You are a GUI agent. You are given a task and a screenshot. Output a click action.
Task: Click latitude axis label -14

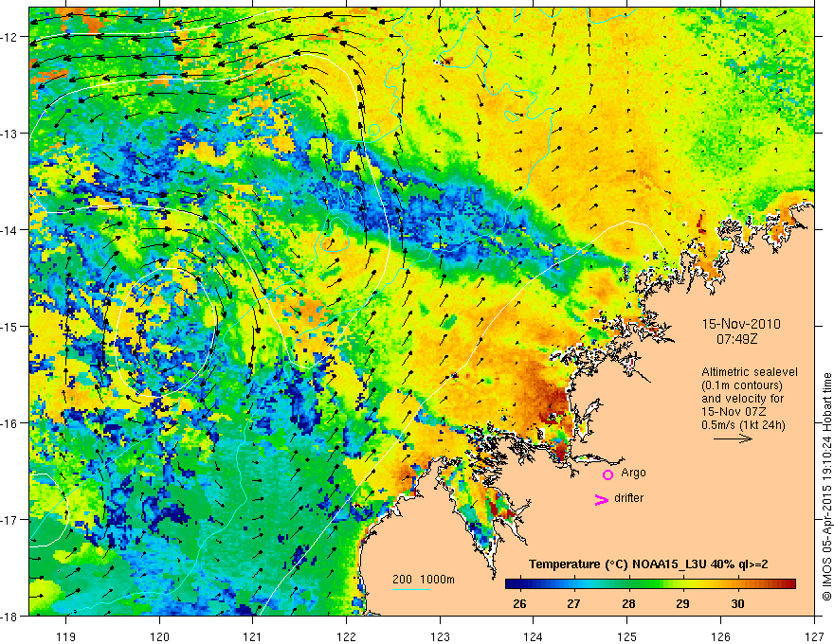pyautogui.click(x=10, y=230)
